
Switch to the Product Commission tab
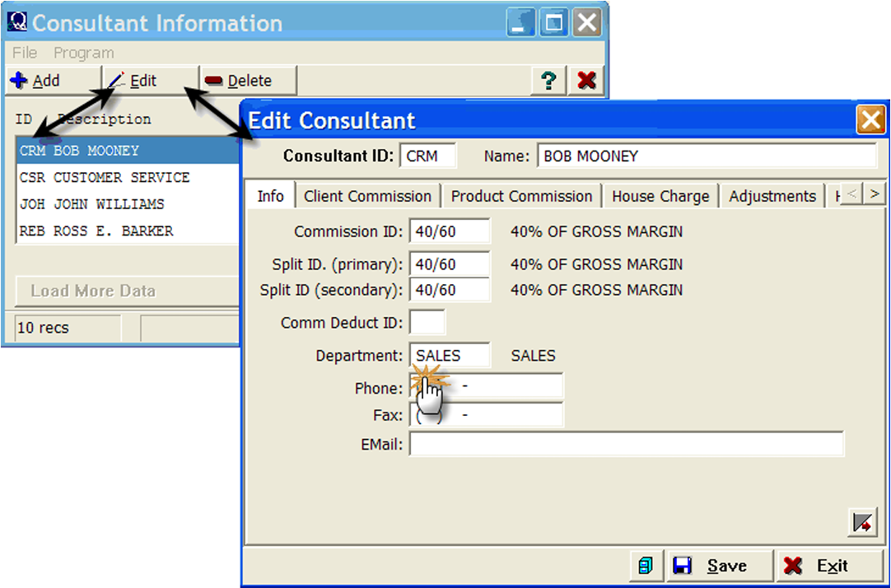click(521, 197)
